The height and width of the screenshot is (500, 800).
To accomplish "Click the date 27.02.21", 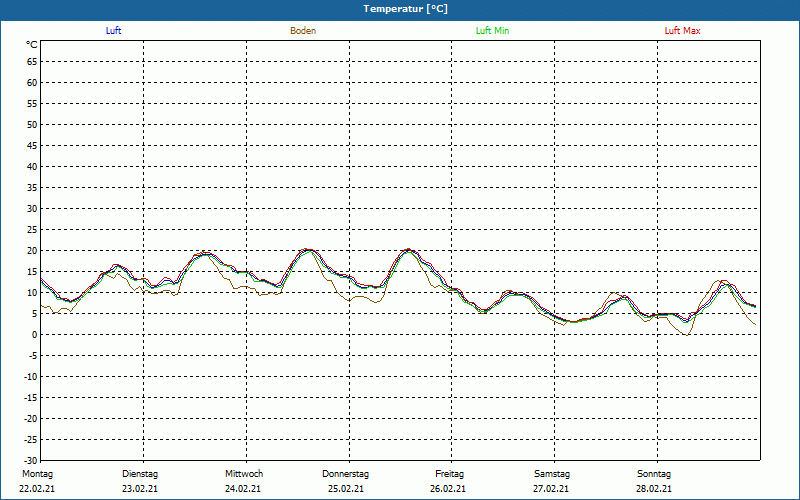I will pyautogui.click(x=551, y=489).
